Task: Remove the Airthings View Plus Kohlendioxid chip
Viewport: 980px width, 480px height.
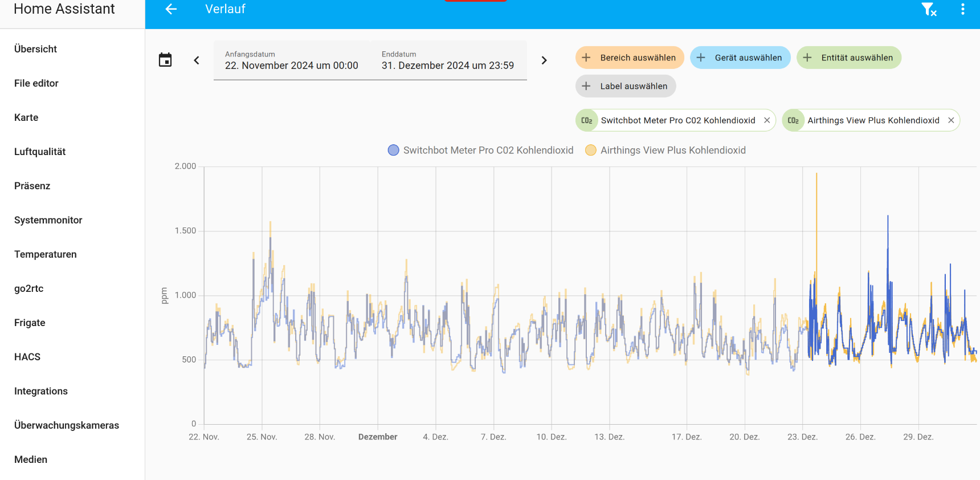Action: coord(951,120)
